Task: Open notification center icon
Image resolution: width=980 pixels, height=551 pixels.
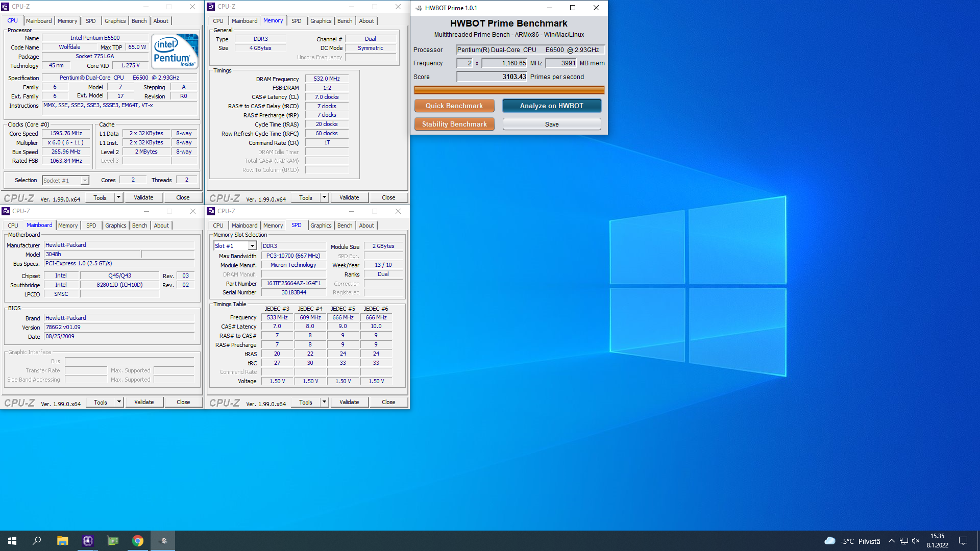Action: [963, 541]
